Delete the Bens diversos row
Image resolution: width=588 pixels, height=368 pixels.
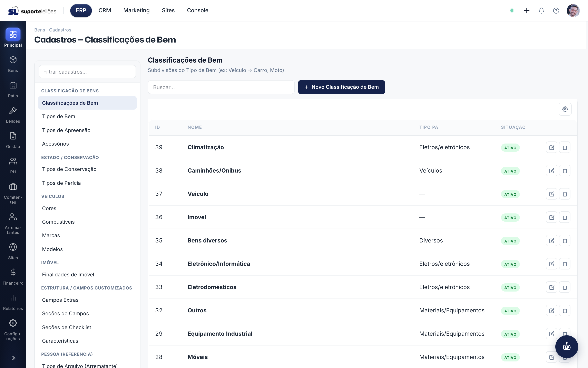pos(565,240)
